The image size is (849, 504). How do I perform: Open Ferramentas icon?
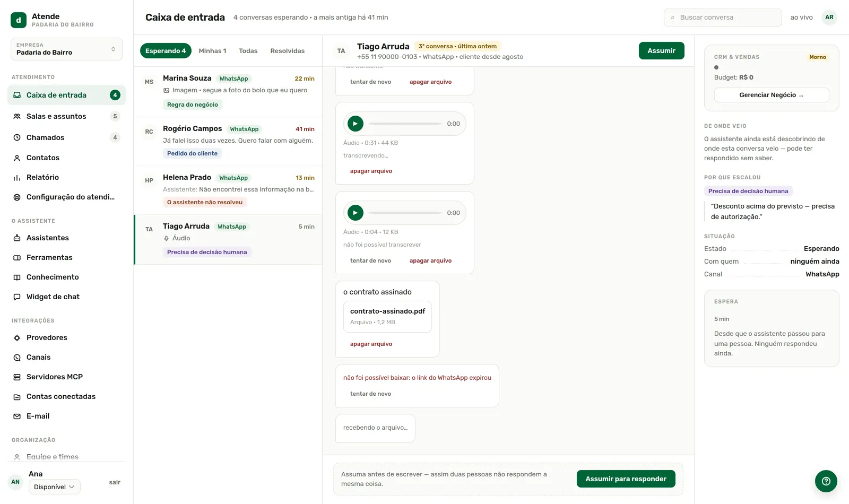[17, 258]
